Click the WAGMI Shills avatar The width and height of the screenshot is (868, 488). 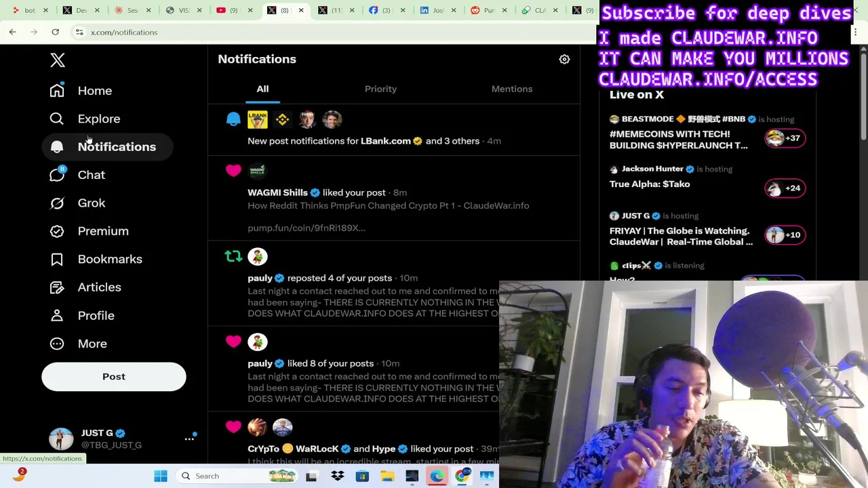tap(257, 171)
